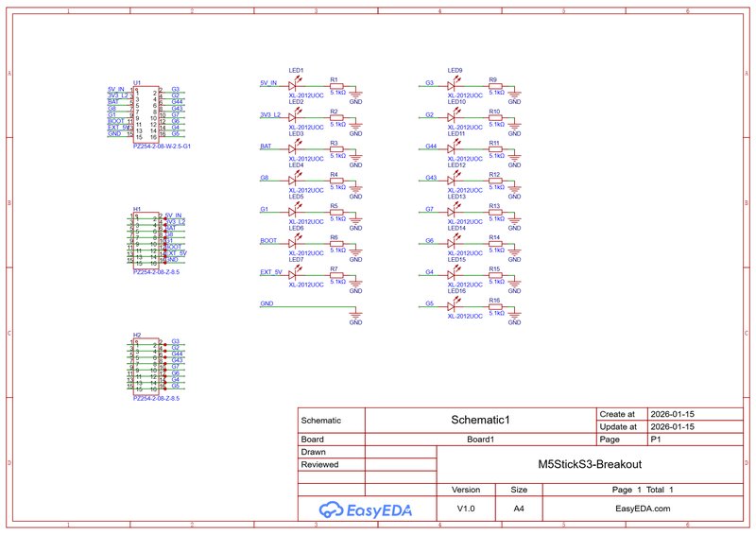The image size is (756, 535).
Task: Click the 5.1kΩ value under R1
Action: 338,92
